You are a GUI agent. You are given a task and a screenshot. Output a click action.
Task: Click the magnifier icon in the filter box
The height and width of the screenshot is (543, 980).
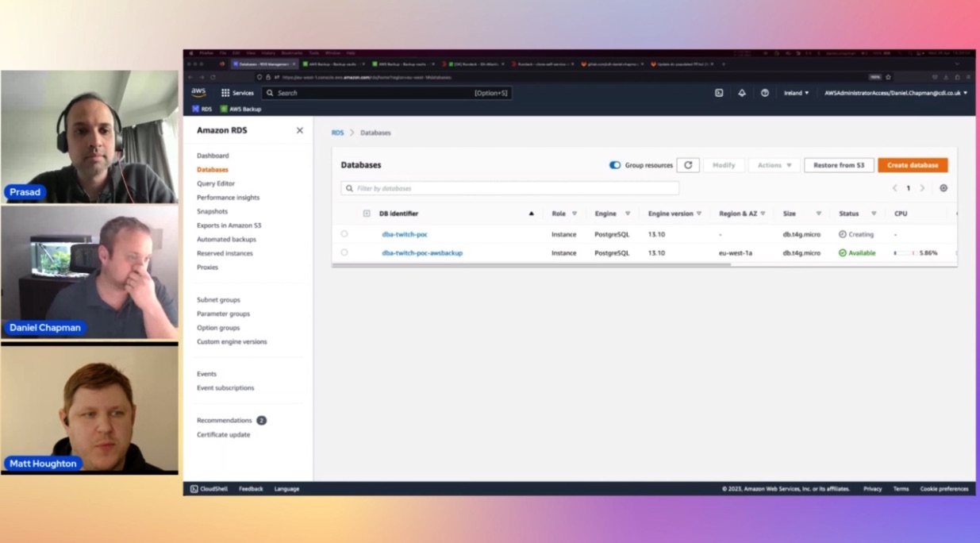click(x=350, y=188)
